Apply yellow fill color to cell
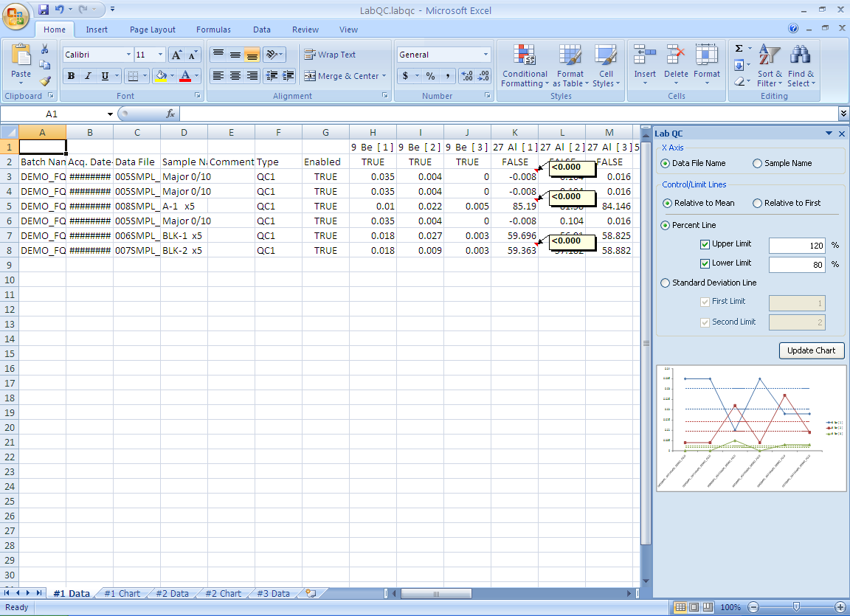Image resolution: width=850 pixels, height=616 pixels. pyautogui.click(x=160, y=76)
